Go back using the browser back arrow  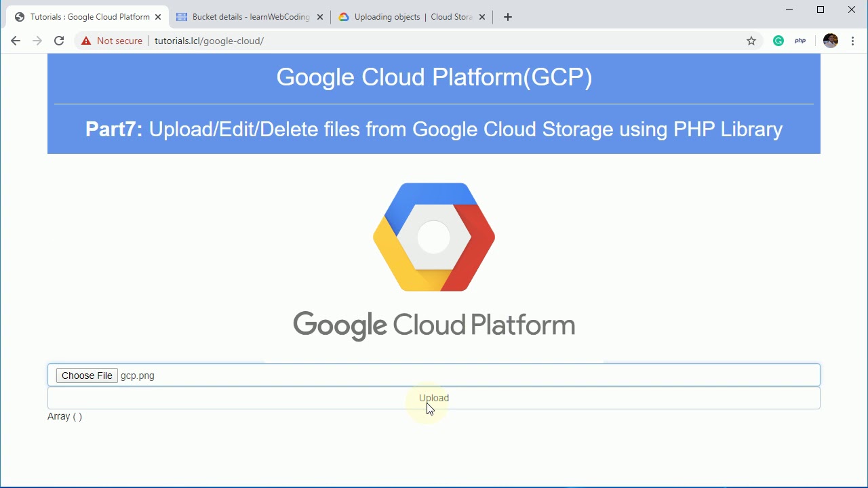pos(16,41)
